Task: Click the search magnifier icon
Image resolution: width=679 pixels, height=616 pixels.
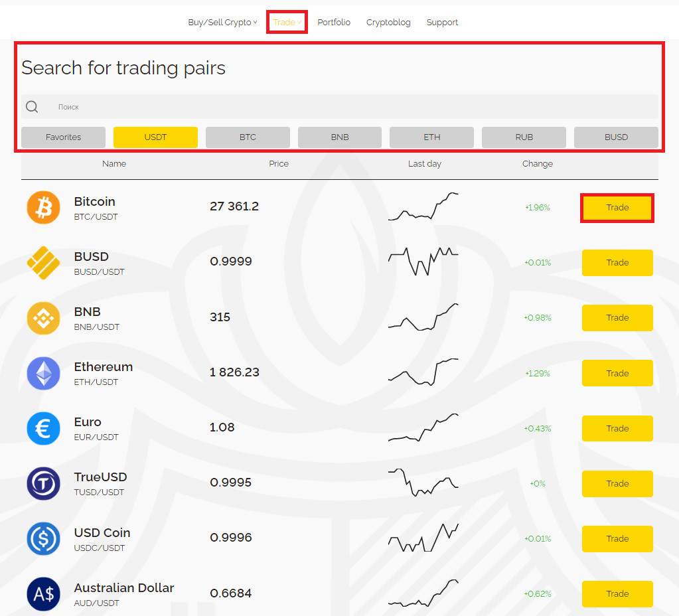Action: [x=32, y=107]
